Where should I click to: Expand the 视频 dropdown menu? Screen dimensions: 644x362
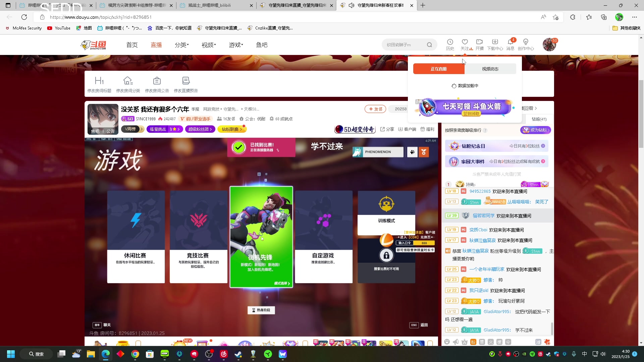pos(209,45)
